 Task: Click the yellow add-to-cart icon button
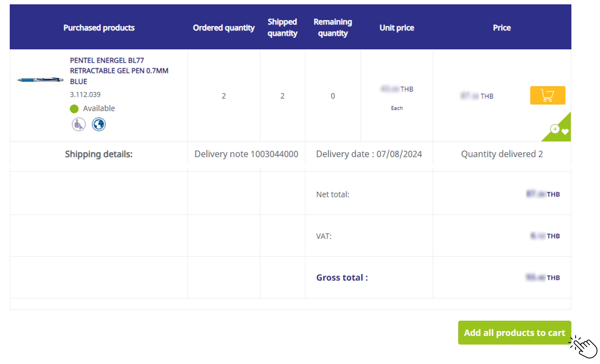547,95
